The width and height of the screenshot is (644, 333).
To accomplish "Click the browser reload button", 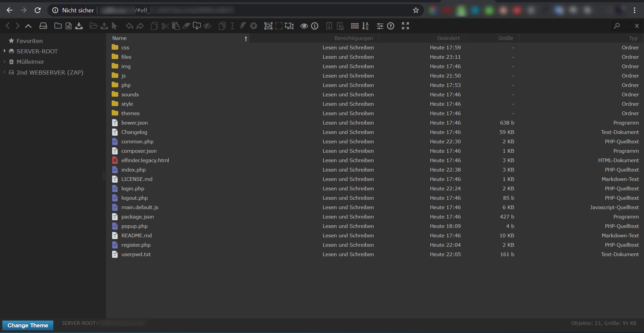I will point(37,10).
